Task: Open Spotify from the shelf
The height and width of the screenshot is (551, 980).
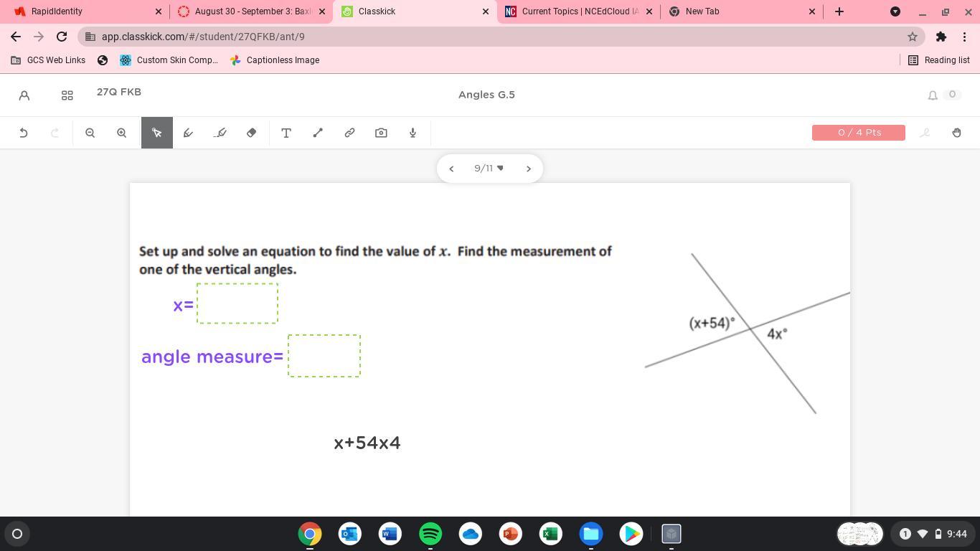Action: [x=430, y=534]
